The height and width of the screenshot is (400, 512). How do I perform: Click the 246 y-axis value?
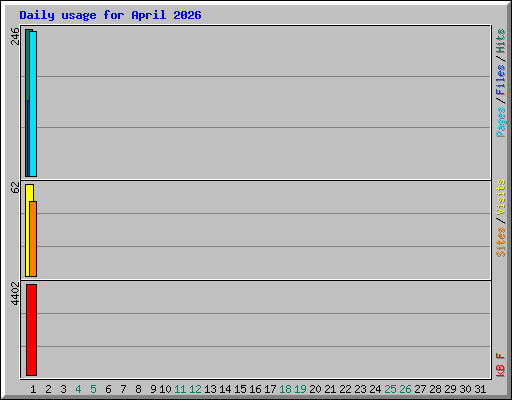click(15, 36)
